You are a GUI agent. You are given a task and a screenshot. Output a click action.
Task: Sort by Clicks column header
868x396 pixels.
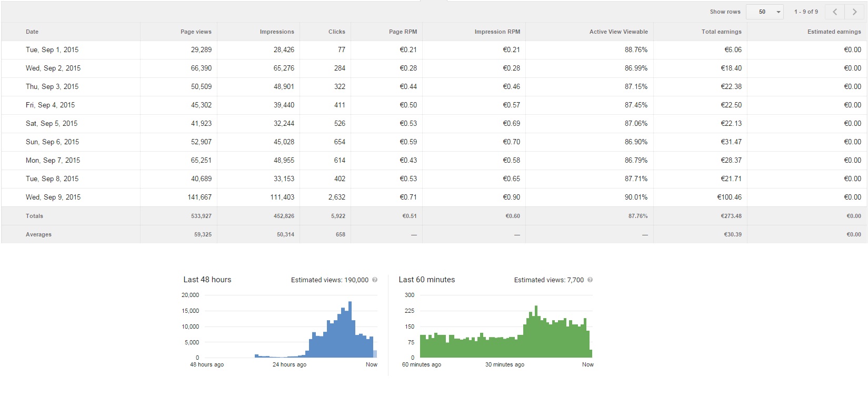click(x=337, y=32)
